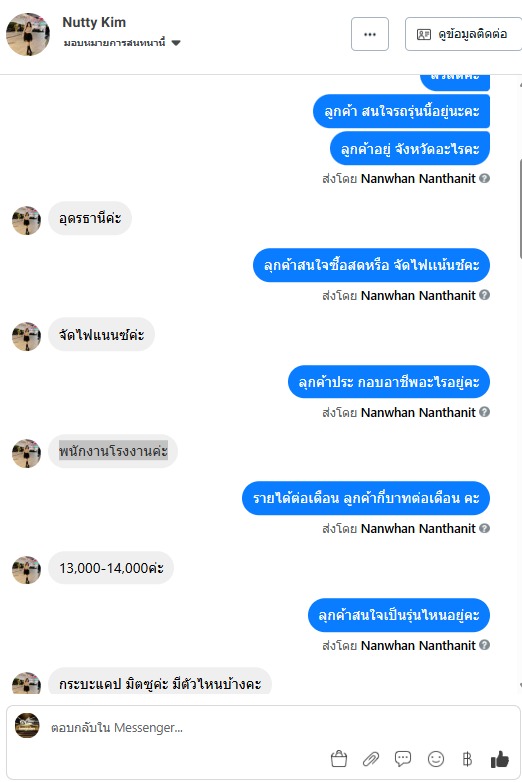Click the 'ดูข้อมูลติดต่อ' contact info button
Viewport: 522px width, 782px height.
[463, 34]
